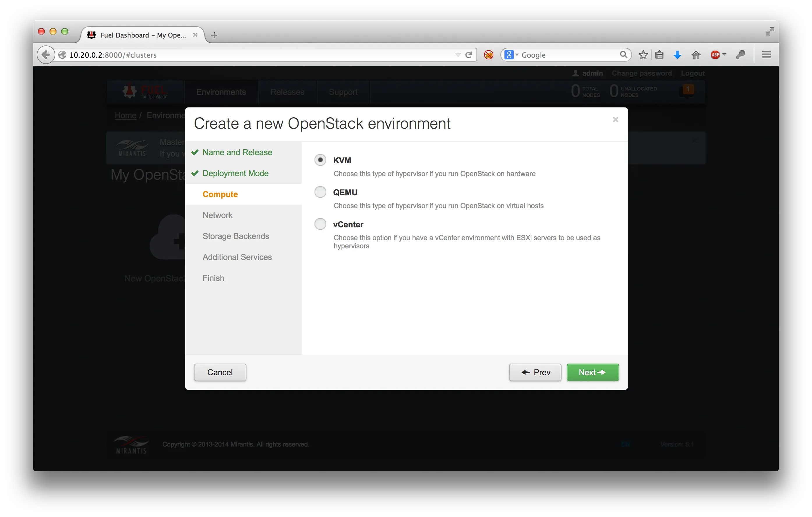Reload the page with the refresh icon
The width and height of the screenshot is (812, 517).
click(x=468, y=55)
